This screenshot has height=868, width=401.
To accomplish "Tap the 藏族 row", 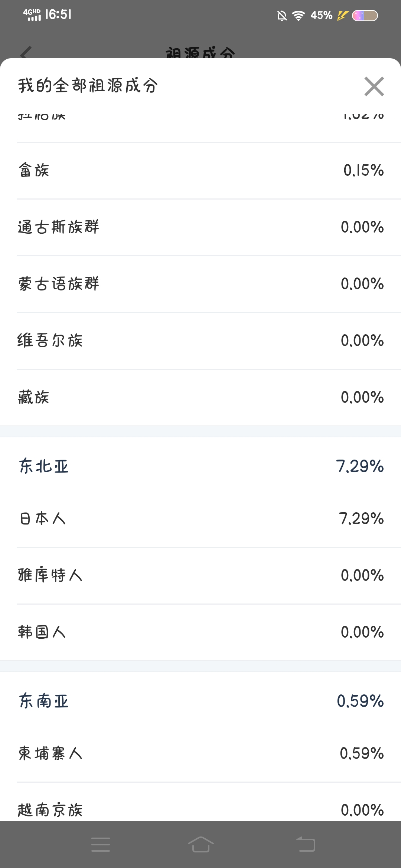I will [x=200, y=397].
